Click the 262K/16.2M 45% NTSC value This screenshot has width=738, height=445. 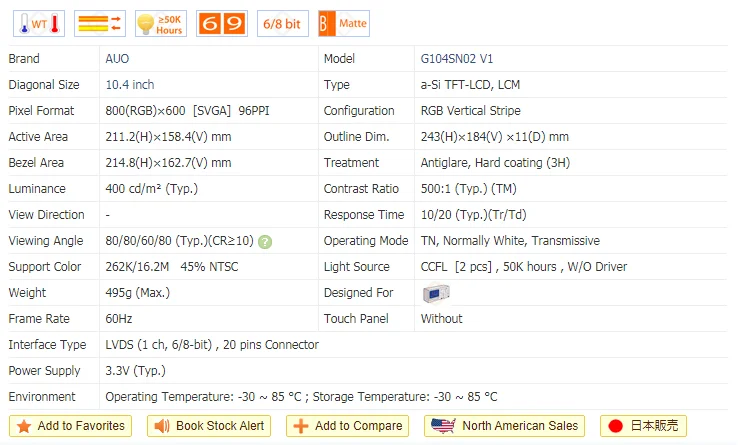(x=172, y=267)
